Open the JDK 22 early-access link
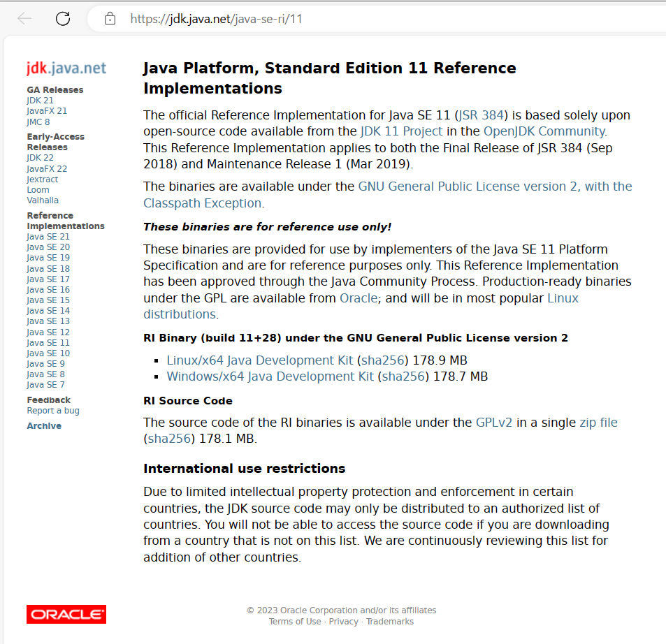The height and width of the screenshot is (644, 666). [x=40, y=157]
